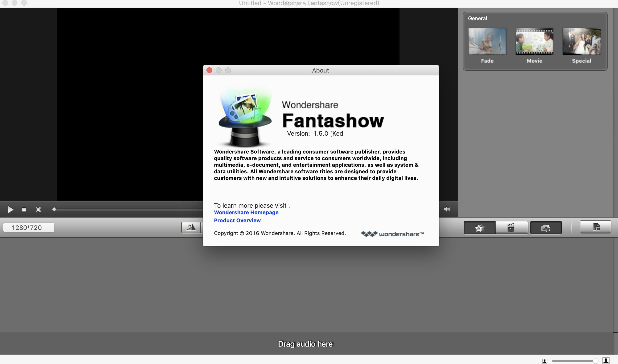Click the flip/mirror tool button
The width and height of the screenshot is (618, 364).
pyautogui.click(x=191, y=227)
